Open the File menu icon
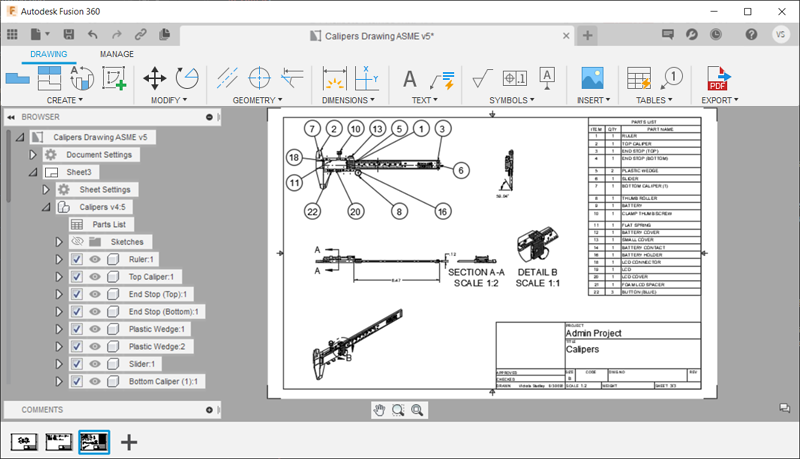 39,34
